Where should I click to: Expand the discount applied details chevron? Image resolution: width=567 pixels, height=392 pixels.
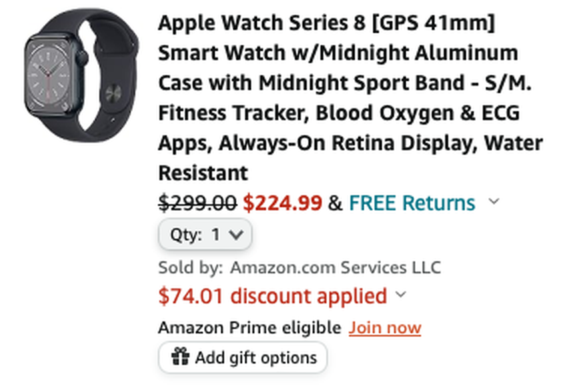tap(400, 295)
